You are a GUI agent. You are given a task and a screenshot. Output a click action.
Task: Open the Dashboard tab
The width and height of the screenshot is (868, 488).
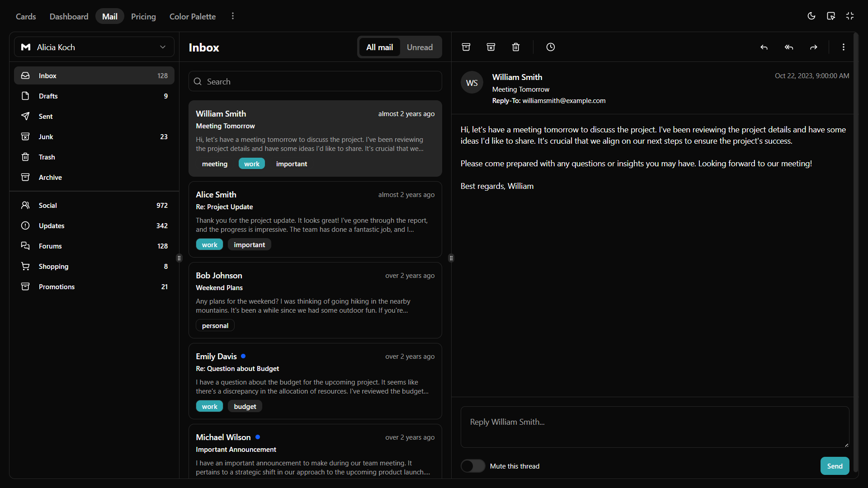click(x=69, y=16)
